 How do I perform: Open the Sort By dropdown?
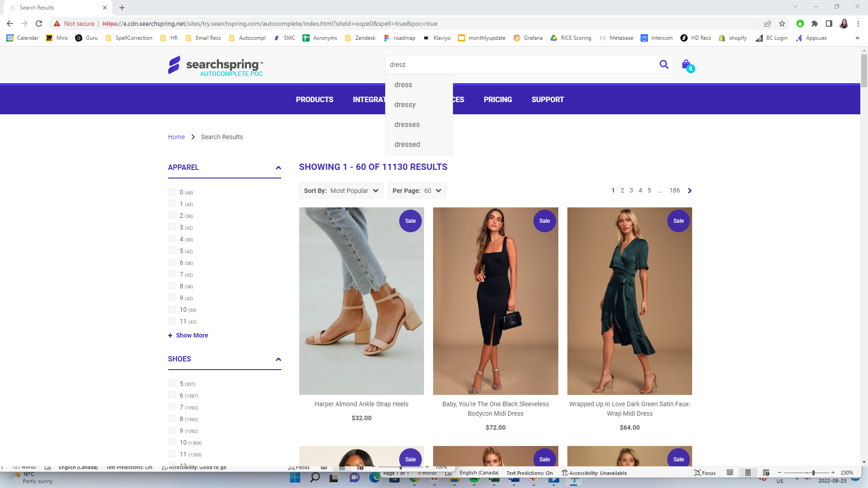coord(355,190)
